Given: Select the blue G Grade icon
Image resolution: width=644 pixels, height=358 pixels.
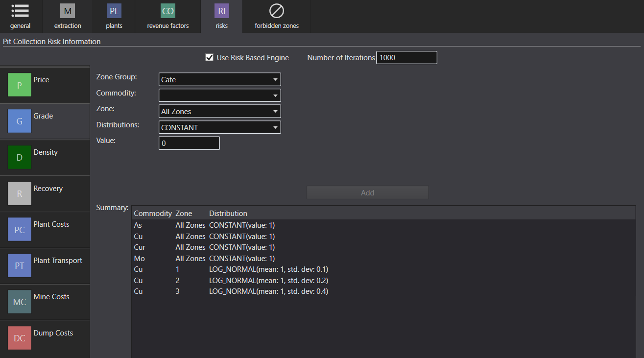Looking at the screenshot, I should click(x=20, y=121).
